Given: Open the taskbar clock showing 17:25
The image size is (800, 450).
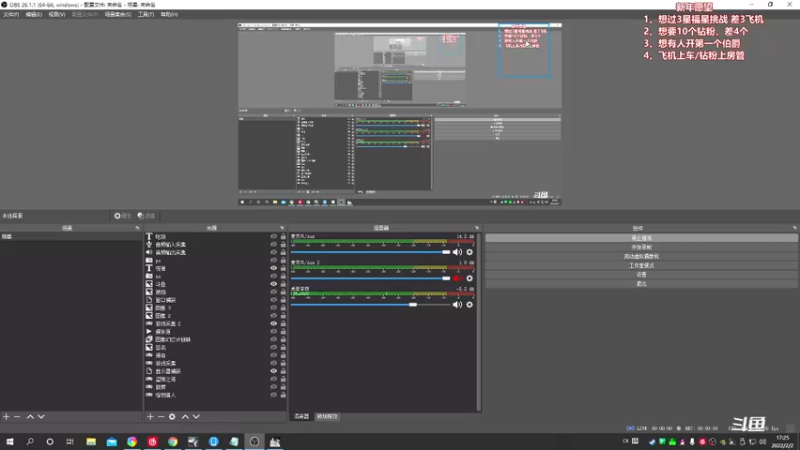Looking at the screenshot, I should tap(784, 442).
